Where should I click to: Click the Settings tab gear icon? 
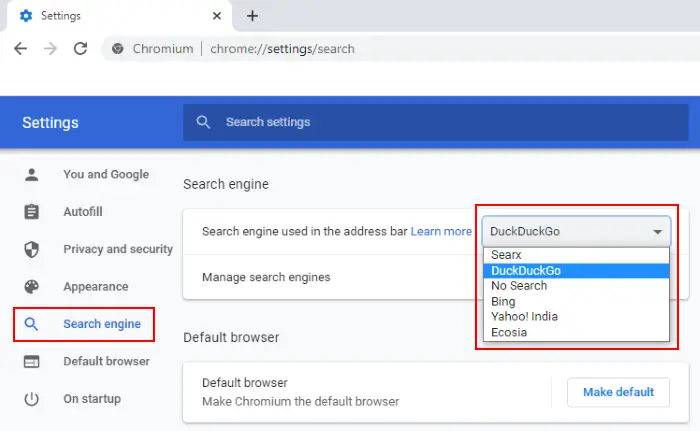(x=26, y=16)
